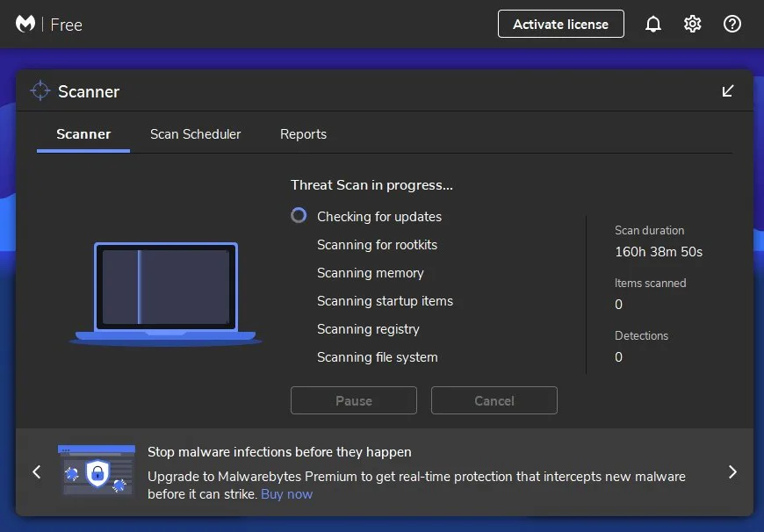
Task: Open the notifications bell
Action: tap(652, 24)
